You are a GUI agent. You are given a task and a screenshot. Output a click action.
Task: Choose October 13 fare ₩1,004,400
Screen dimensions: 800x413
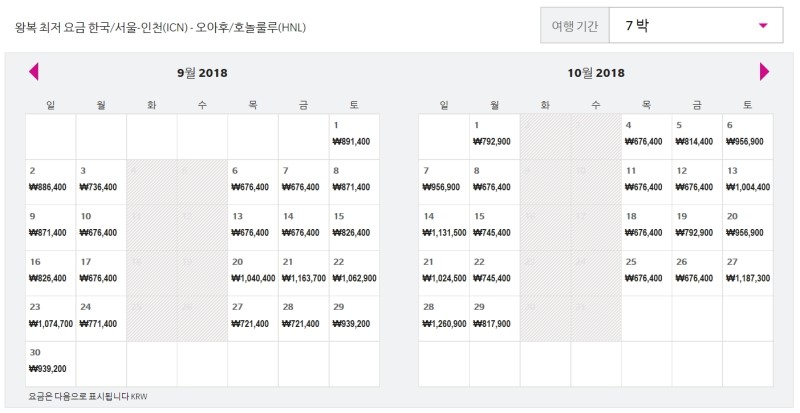pyautogui.click(x=747, y=182)
